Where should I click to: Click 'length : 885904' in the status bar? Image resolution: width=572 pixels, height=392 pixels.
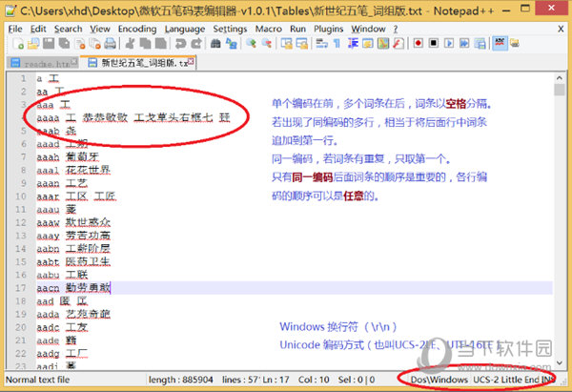[x=180, y=380]
